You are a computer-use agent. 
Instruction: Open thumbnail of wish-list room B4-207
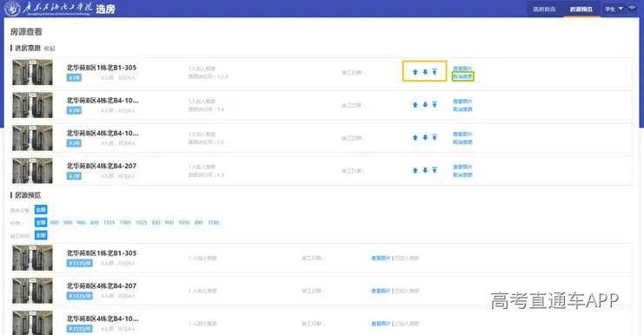pos(32,171)
